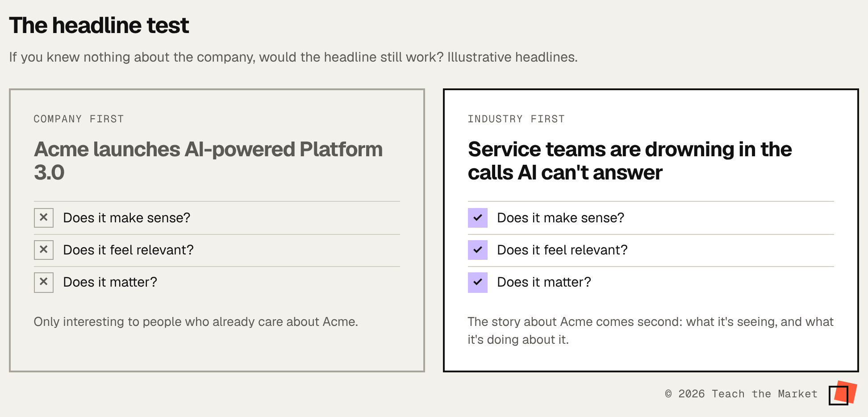Screen dimensions: 868x417
Task: Click note 'The story about Acme comes second'
Action: tap(651, 331)
